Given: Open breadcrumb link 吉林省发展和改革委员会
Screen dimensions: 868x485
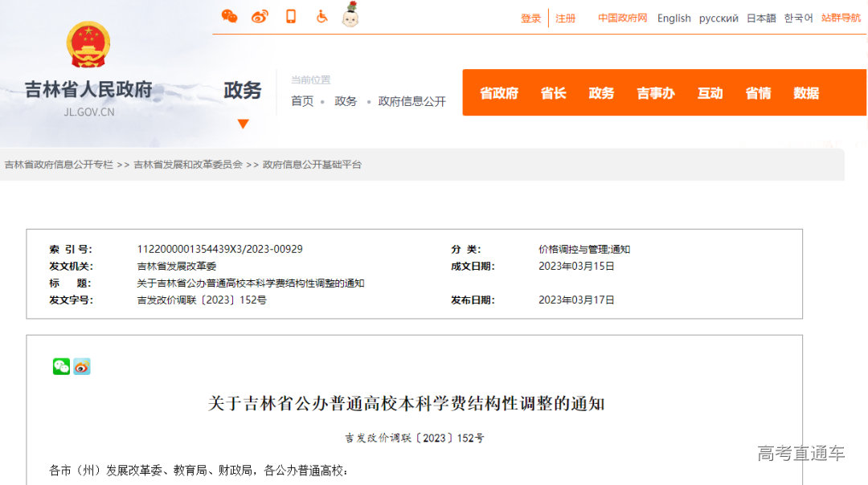Looking at the screenshot, I should [188, 165].
